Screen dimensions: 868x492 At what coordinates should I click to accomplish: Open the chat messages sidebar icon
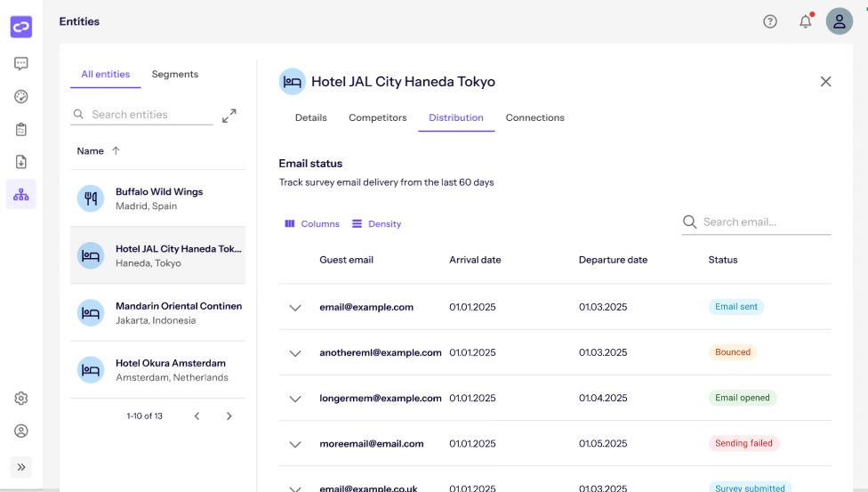pos(21,64)
